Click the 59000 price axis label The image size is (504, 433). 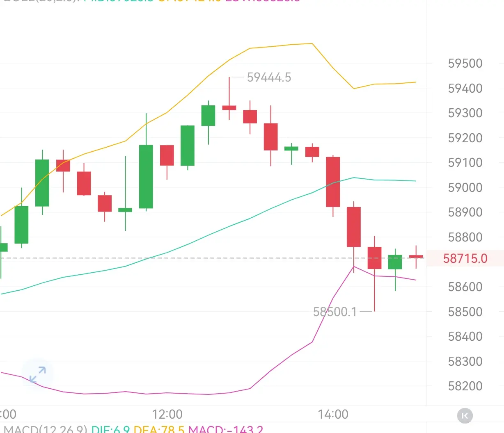(x=465, y=187)
